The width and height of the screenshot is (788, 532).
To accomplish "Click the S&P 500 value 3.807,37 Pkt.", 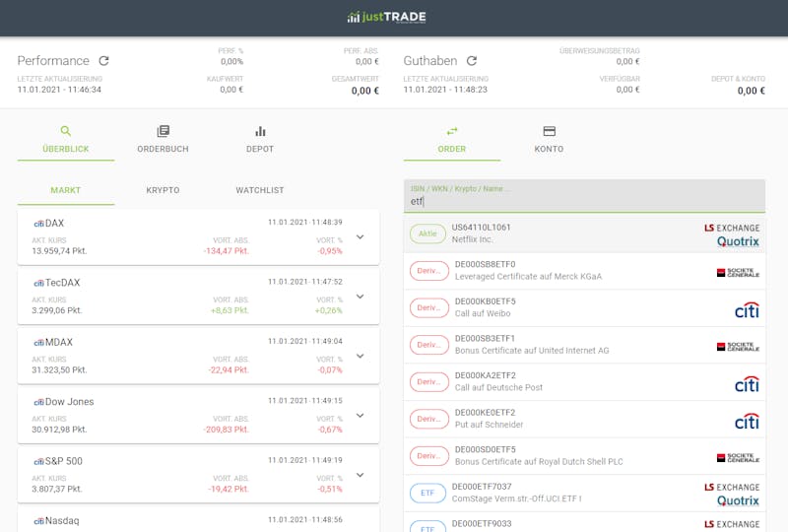I will 57,489.
